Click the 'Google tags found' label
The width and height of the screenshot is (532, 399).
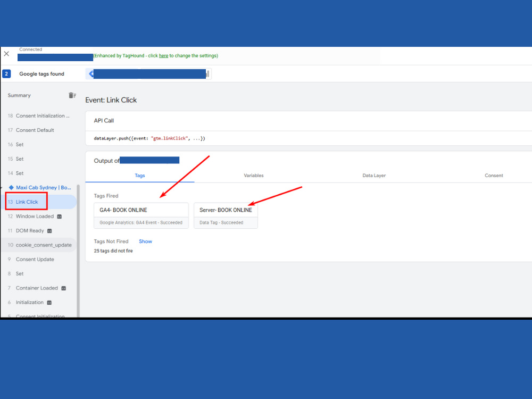[x=41, y=73]
